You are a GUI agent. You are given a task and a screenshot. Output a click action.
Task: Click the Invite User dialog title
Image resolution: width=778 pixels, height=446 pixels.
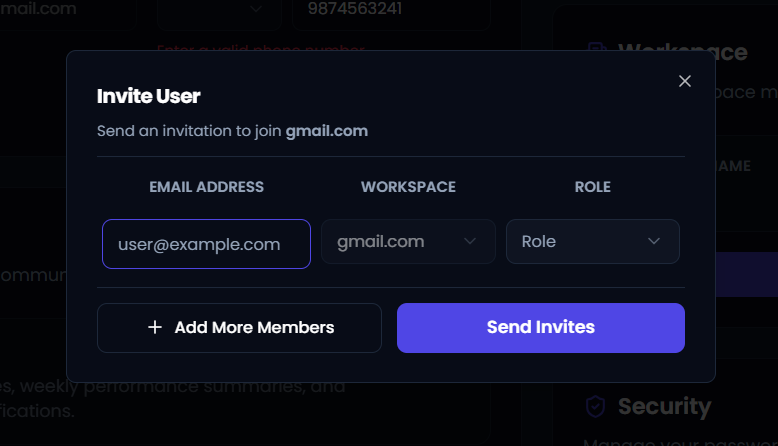(149, 96)
